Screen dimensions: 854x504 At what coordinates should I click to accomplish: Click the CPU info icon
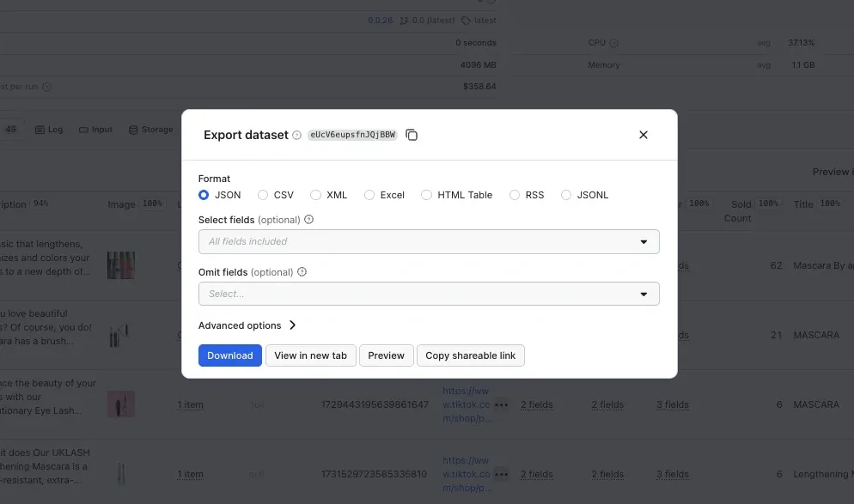[x=613, y=43]
